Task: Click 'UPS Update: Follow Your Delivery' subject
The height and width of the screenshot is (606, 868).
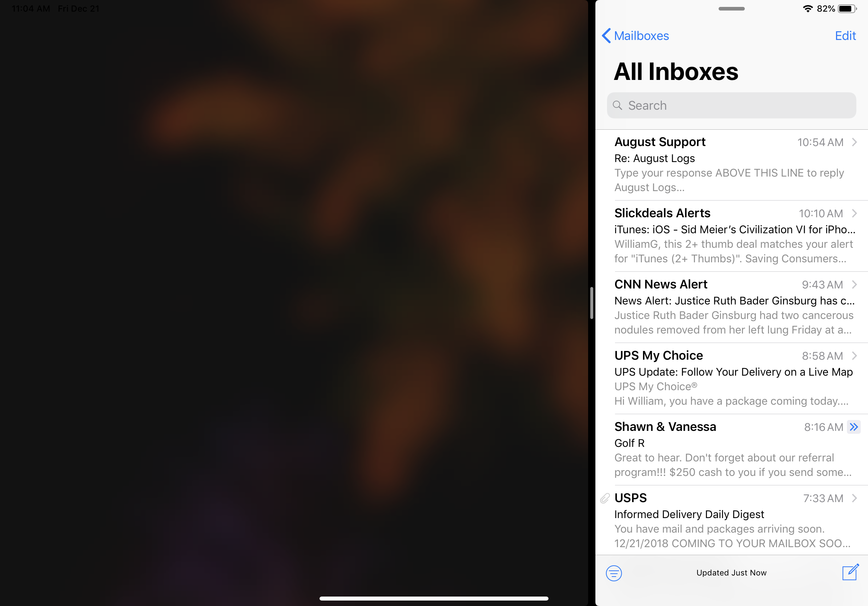Action: [x=734, y=372]
